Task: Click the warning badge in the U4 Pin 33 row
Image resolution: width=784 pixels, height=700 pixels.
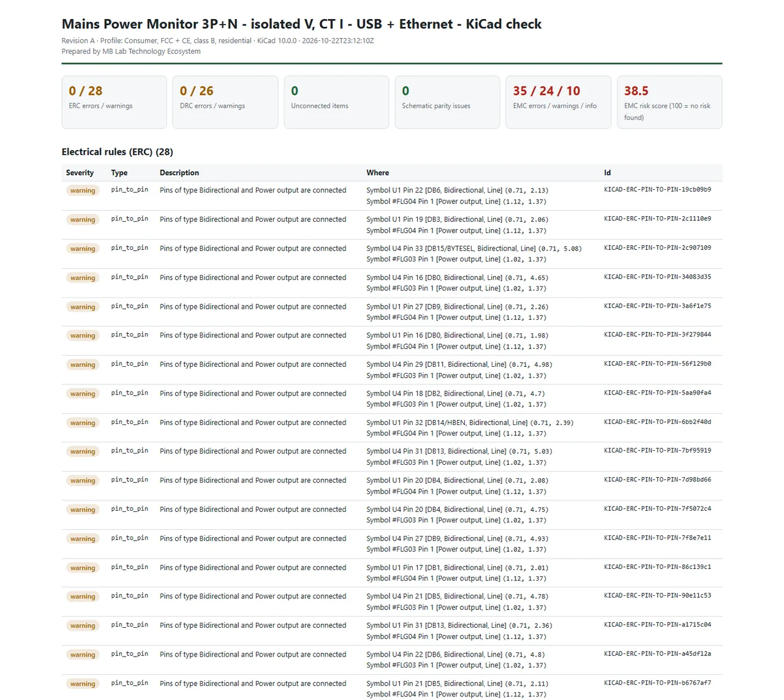Action: click(83, 249)
